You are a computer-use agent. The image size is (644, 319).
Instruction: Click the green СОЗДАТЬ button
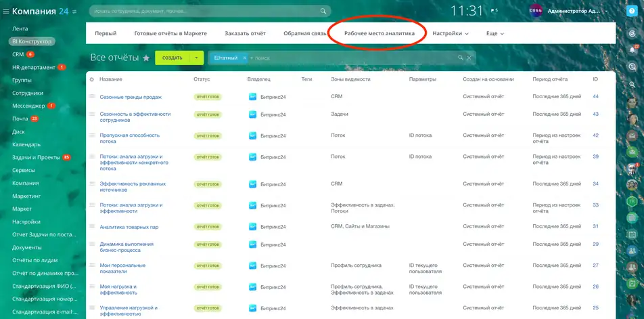(172, 58)
